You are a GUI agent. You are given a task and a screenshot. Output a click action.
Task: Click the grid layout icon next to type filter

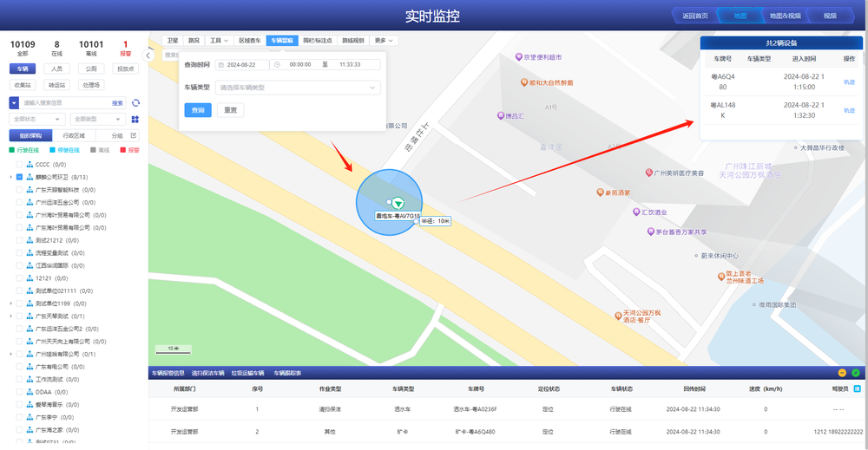coord(135,120)
